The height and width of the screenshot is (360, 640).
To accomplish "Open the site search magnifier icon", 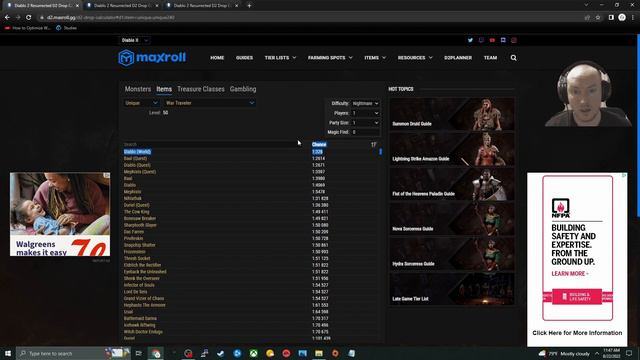I will (x=513, y=58).
